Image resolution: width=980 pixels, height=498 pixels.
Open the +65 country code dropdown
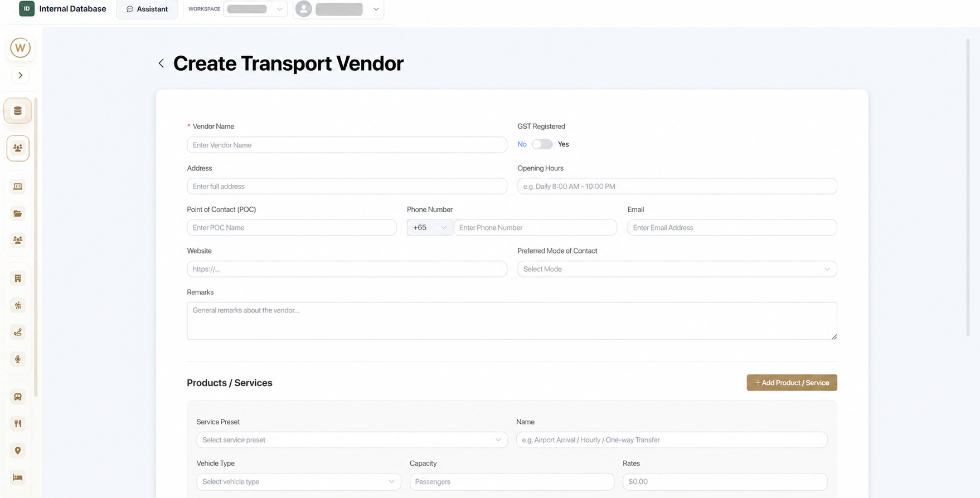click(x=430, y=227)
